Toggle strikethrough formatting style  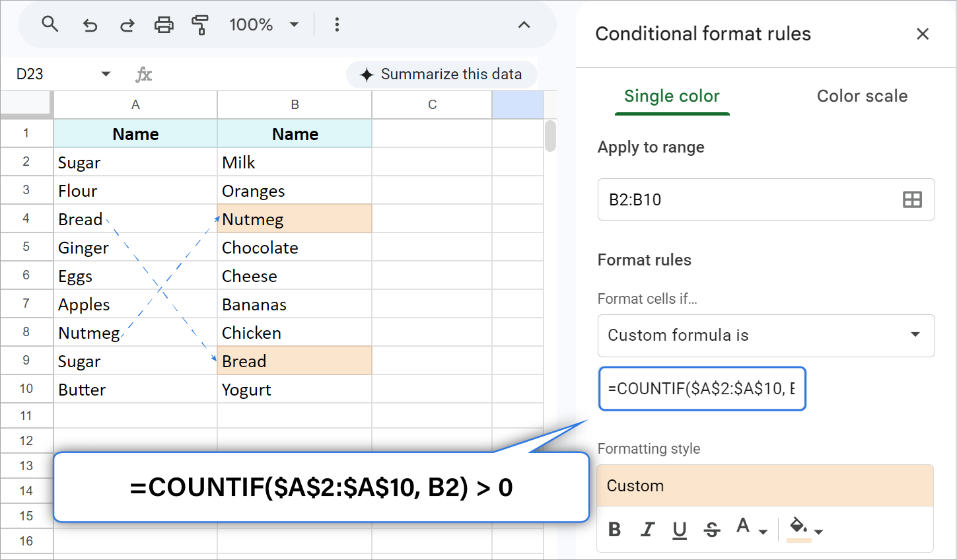[x=712, y=530]
